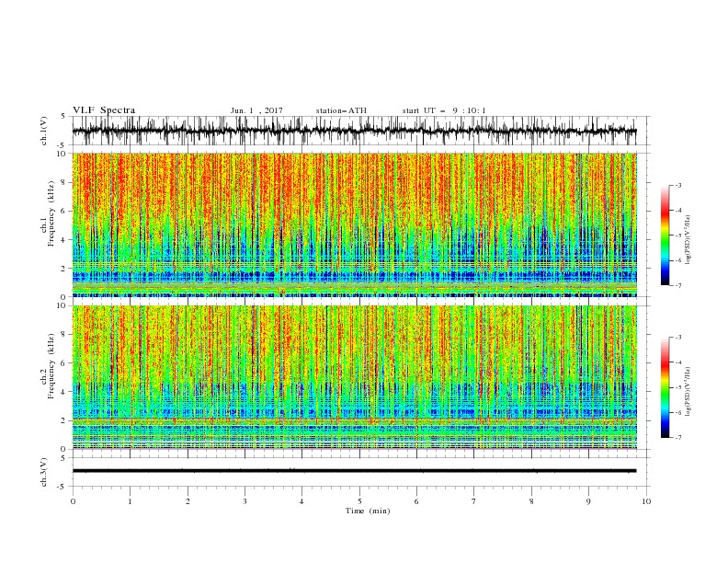Click the "-7" tick on ch.2 color bar
Viewport: 728px width, 563px height.
pyautogui.click(x=677, y=438)
